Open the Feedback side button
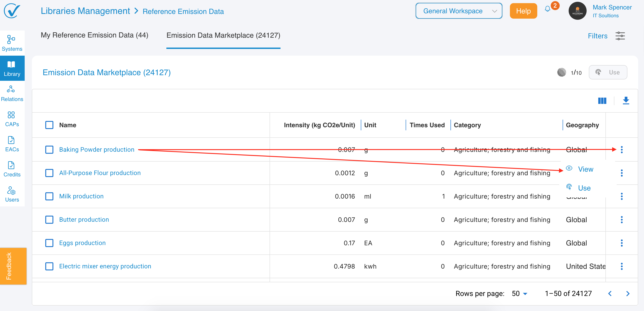 (13, 266)
